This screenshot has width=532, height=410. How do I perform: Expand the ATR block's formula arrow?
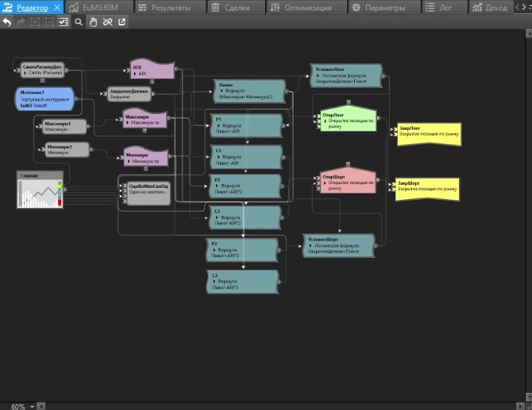(135, 74)
